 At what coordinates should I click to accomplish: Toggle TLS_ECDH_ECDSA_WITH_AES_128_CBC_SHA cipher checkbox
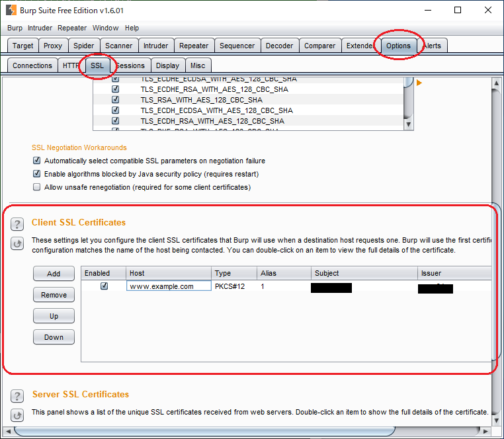tap(115, 110)
